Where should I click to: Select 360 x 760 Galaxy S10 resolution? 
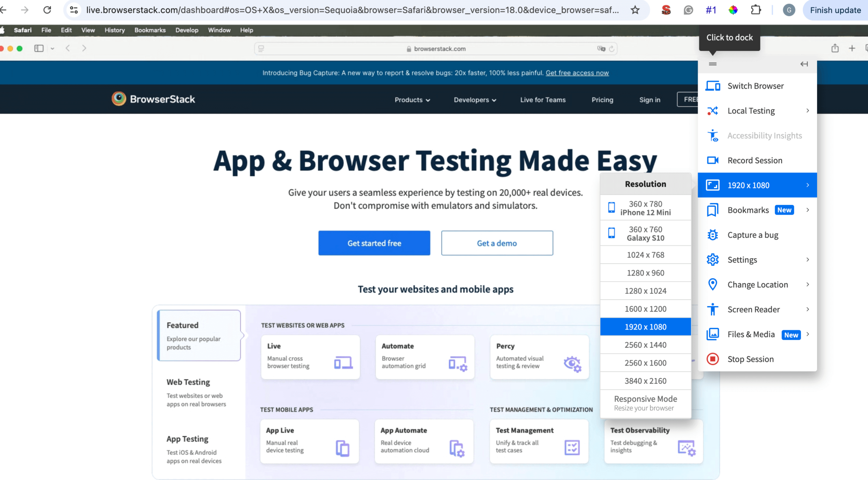[645, 233]
